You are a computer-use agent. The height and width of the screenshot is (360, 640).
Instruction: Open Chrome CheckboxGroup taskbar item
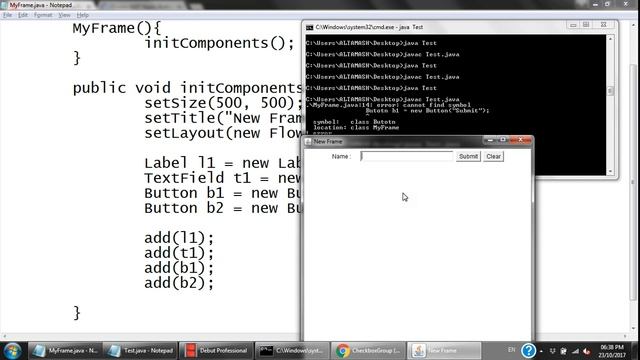(x=368, y=351)
